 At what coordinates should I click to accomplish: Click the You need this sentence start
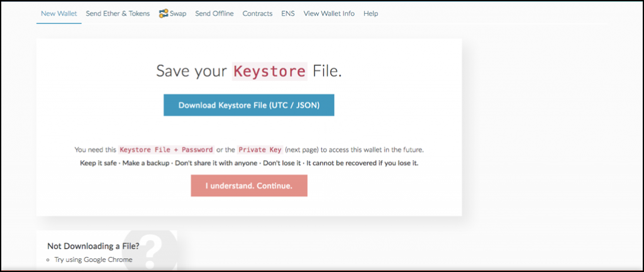coord(96,150)
